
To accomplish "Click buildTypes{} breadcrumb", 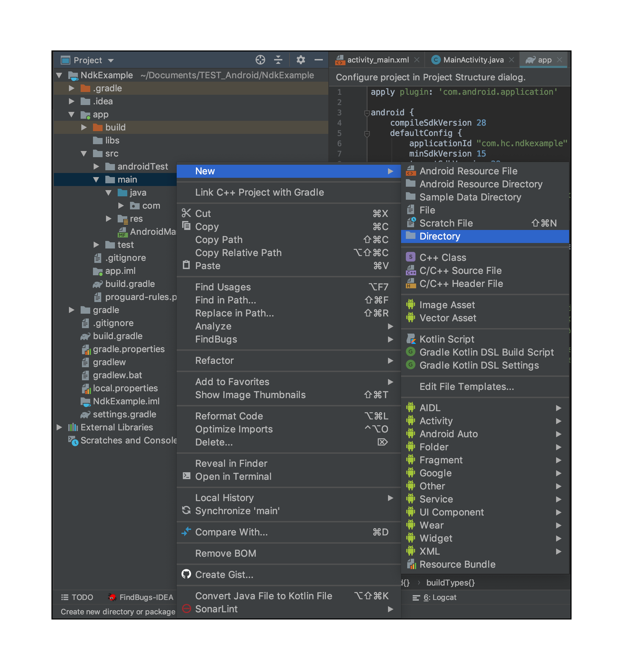I will (x=450, y=583).
